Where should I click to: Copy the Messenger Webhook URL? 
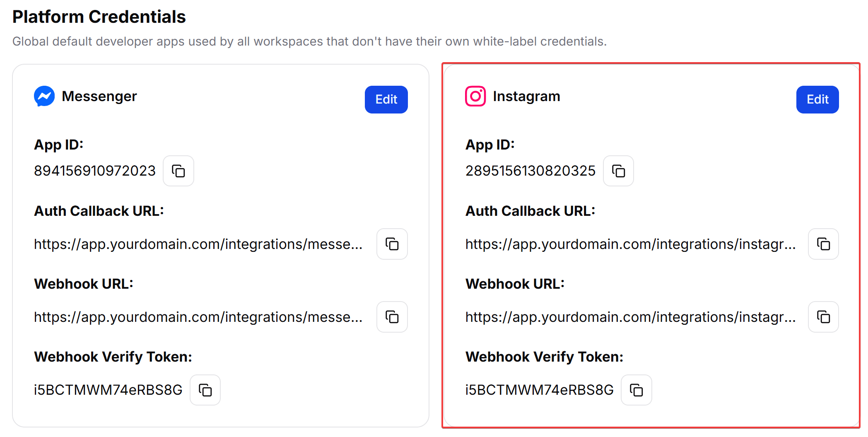point(392,317)
